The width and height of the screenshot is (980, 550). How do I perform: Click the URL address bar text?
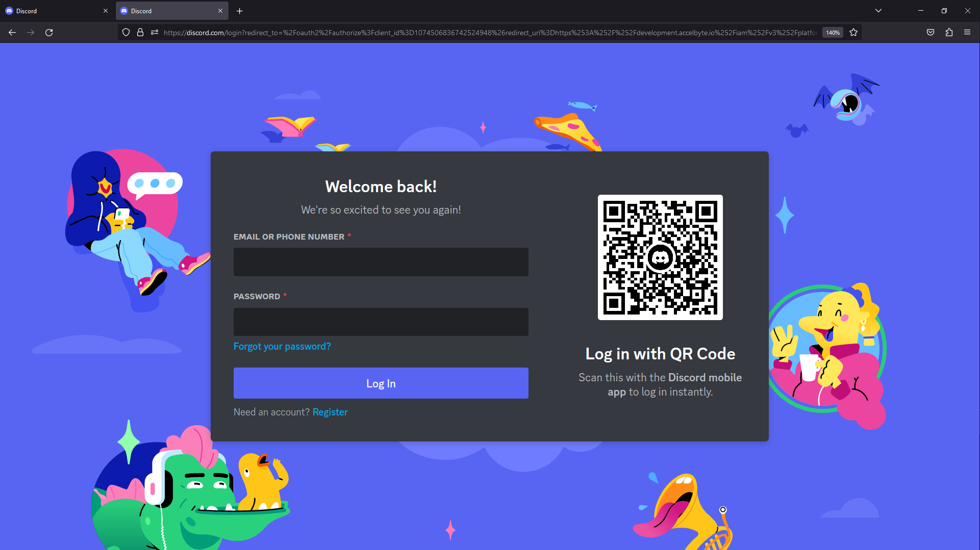490,33
